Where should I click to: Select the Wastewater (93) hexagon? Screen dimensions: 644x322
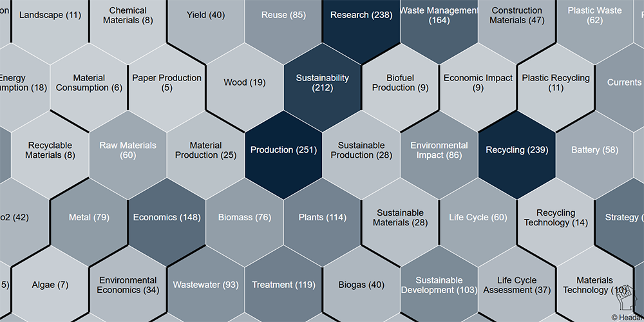[205, 285]
